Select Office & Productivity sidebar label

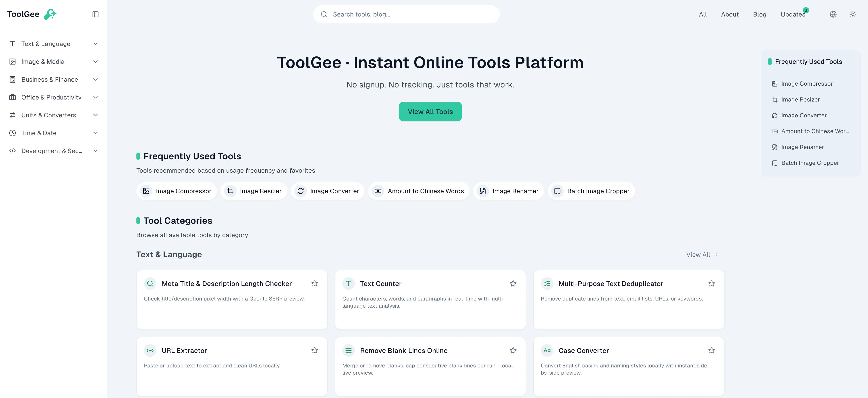point(51,97)
